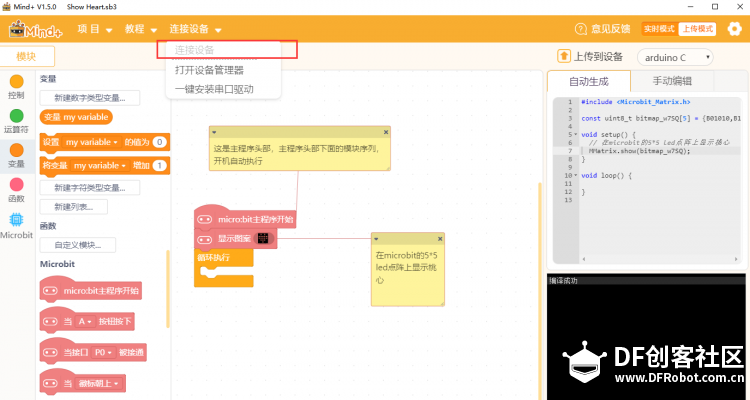Click 新建列表 button
This screenshot has height=400, width=750.
point(74,207)
